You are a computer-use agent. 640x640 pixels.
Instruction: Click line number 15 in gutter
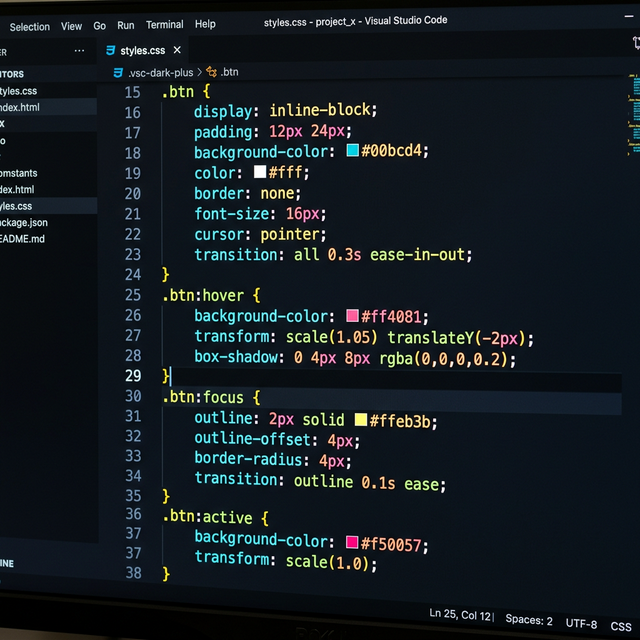click(x=132, y=92)
